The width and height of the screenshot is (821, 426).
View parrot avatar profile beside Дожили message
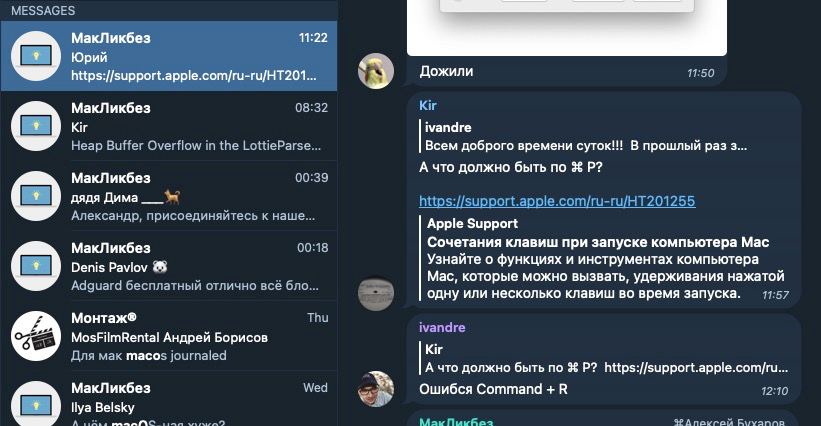pos(376,71)
